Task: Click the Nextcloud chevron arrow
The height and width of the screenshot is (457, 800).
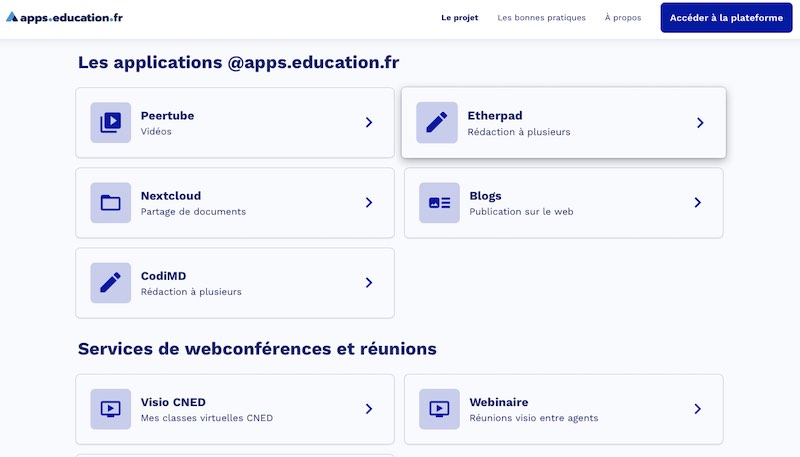Action: 369,203
